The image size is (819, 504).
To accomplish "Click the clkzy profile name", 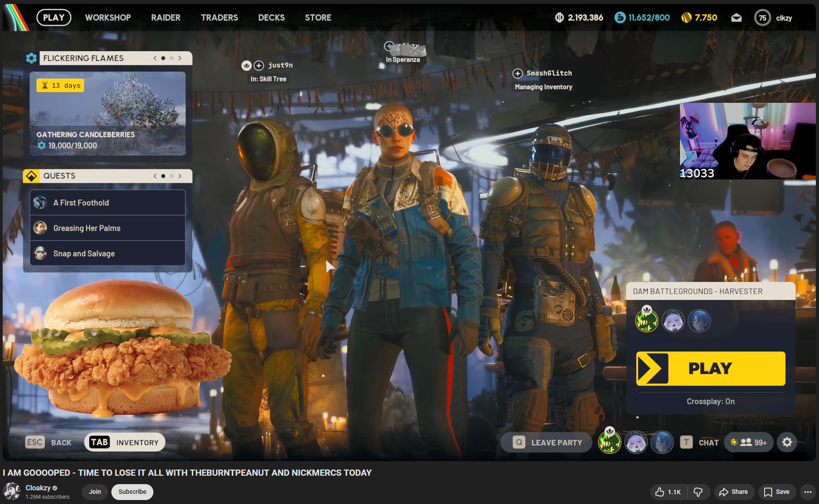I will pos(784,18).
